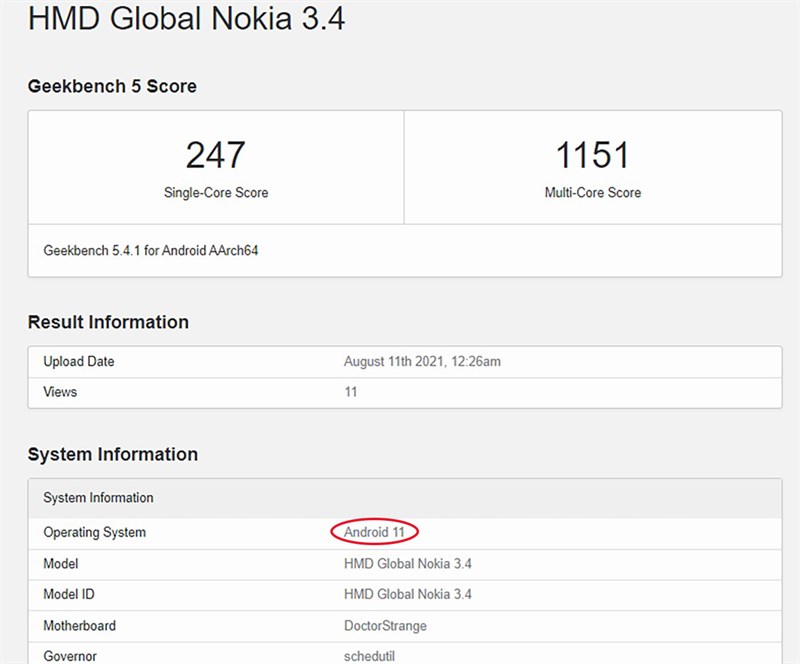This screenshot has width=800, height=664.
Task: Click the Multi-Core Score value 1151
Action: [x=592, y=154]
